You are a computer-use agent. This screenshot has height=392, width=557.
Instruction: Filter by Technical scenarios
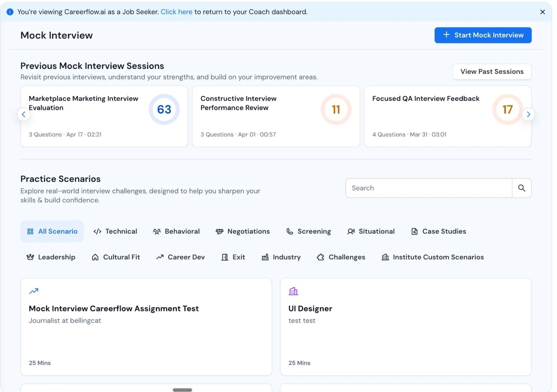coord(115,231)
